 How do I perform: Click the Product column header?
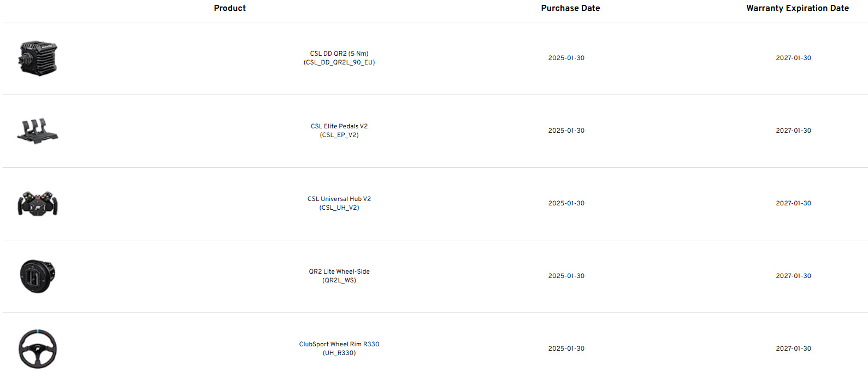tap(229, 8)
